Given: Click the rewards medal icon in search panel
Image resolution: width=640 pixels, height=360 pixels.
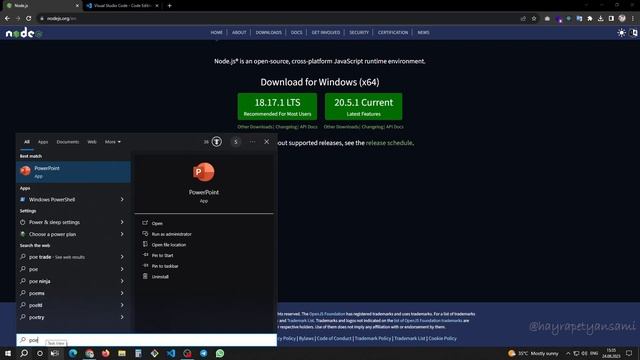Looking at the screenshot, I should [x=217, y=142].
